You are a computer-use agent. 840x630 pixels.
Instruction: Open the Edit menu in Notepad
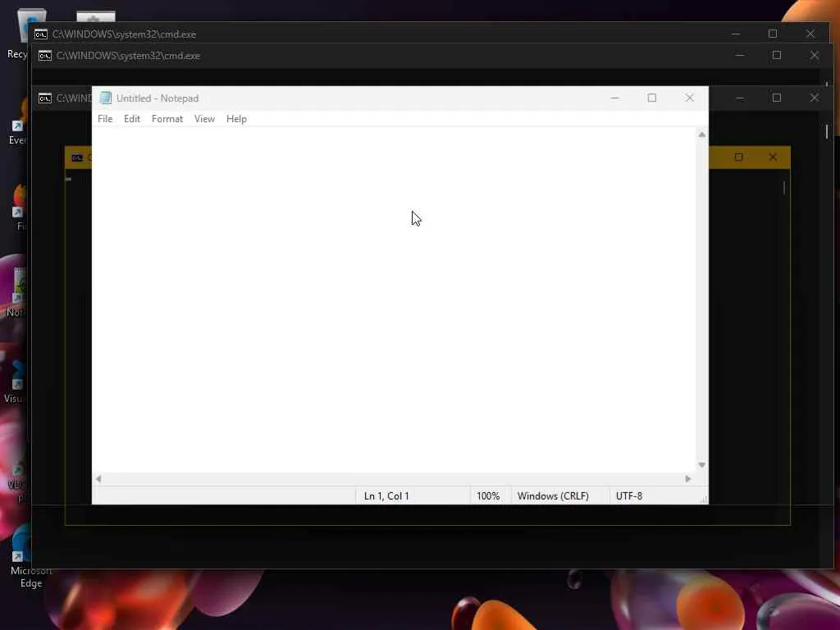(132, 119)
